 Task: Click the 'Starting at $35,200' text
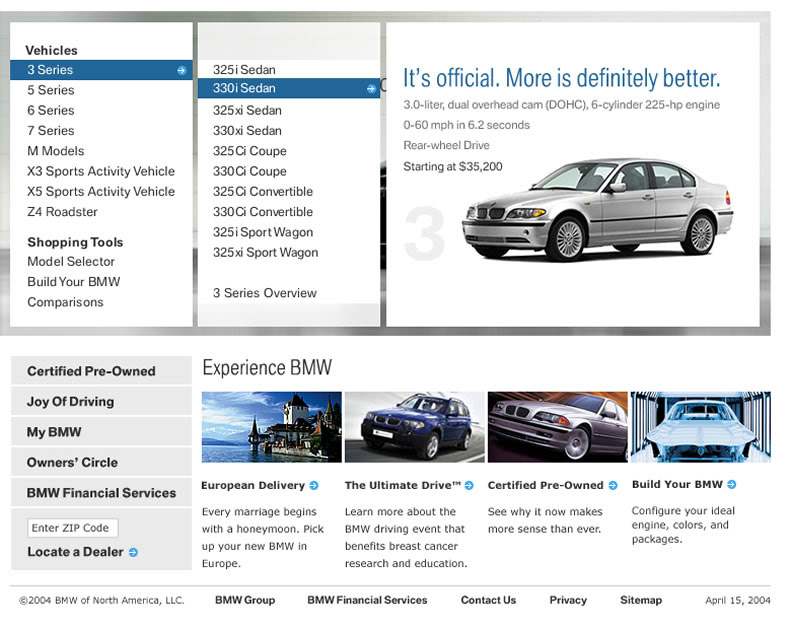453,166
